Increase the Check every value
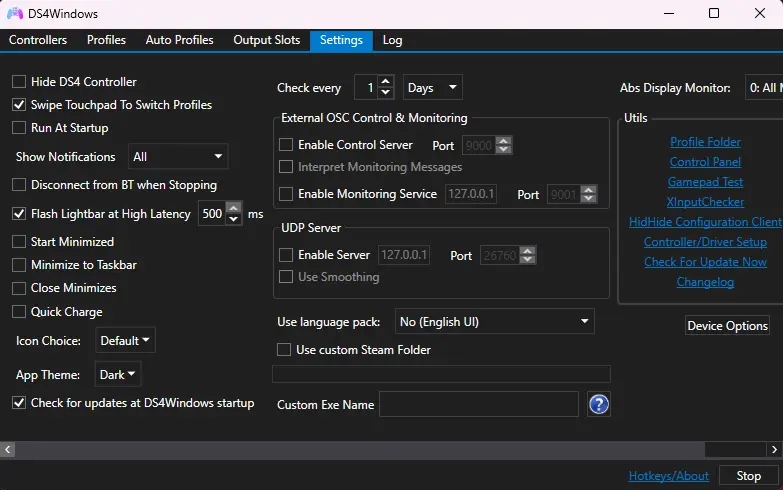Screen dimensions: 783x490 pyautogui.click(x=385, y=81)
